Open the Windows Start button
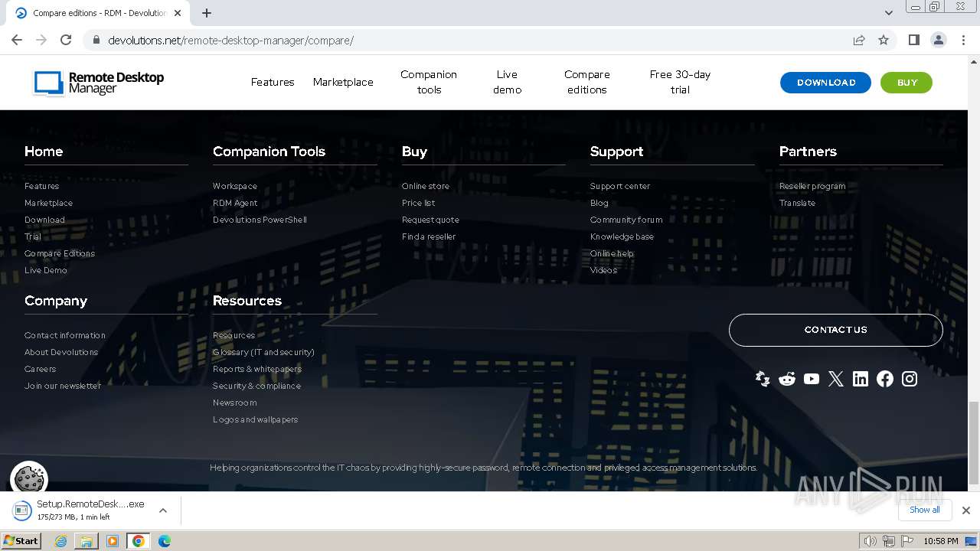This screenshot has width=980, height=551. click(21, 541)
